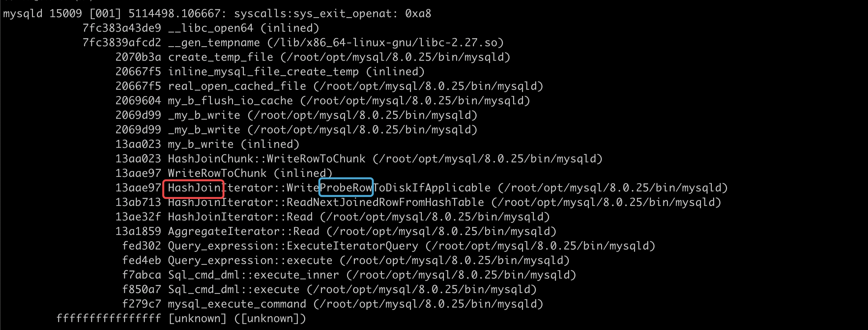This screenshot has height=330, width=868.
Task: Click Query_expression::ExecuteIteratorQuery function name
Action: (x=293, y=246)
